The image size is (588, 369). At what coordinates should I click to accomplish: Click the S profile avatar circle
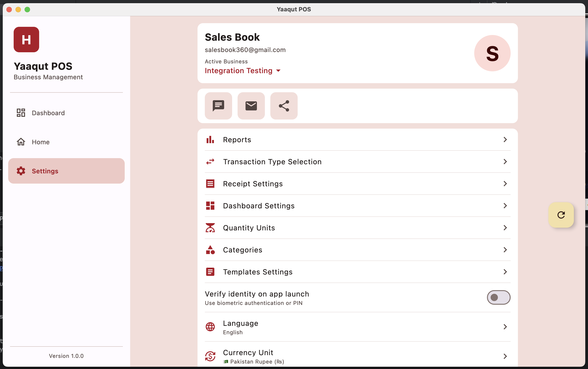pyautogui.click(x=492, y=53)
